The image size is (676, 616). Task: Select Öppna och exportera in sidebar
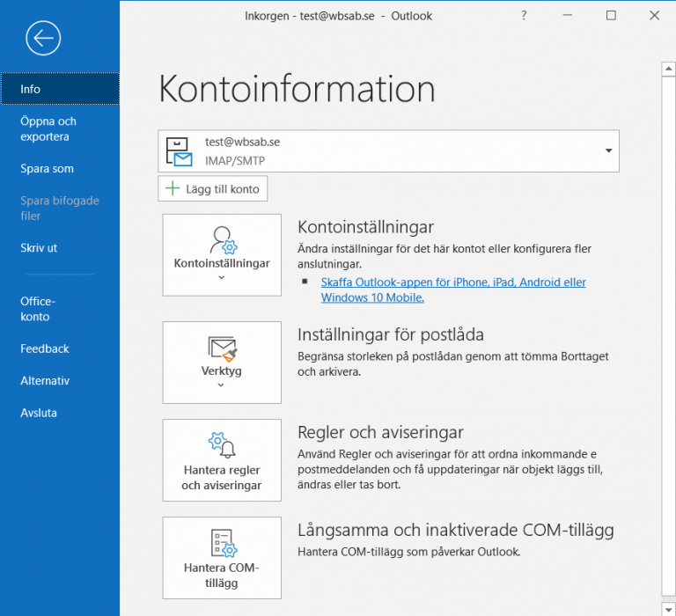click(49, 129)
